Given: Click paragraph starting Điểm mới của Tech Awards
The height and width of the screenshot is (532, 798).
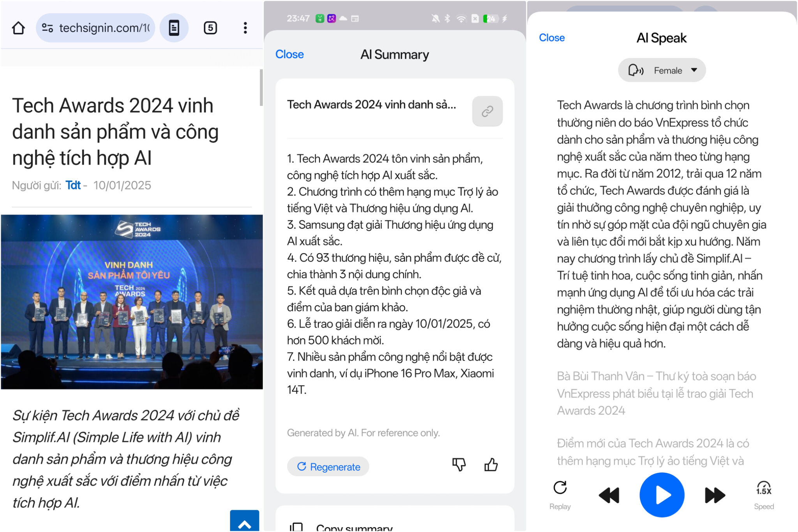Looking at the screenshot, I should pos(653,452).
